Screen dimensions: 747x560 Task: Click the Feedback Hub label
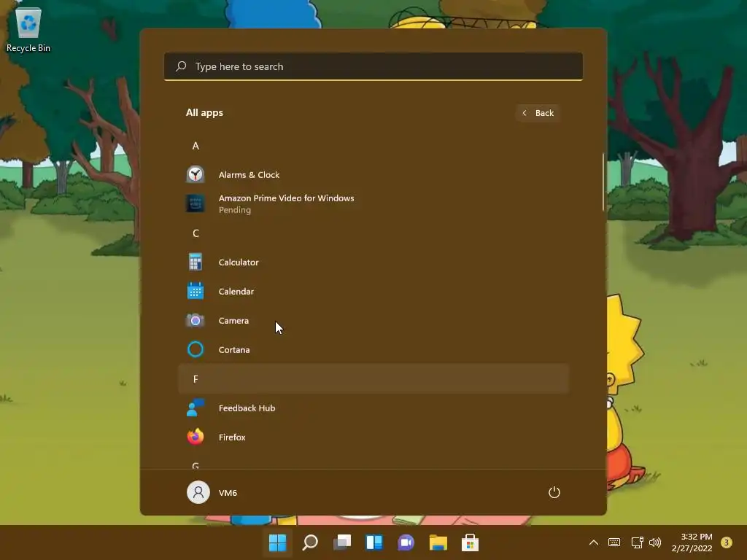click(247, 408)
